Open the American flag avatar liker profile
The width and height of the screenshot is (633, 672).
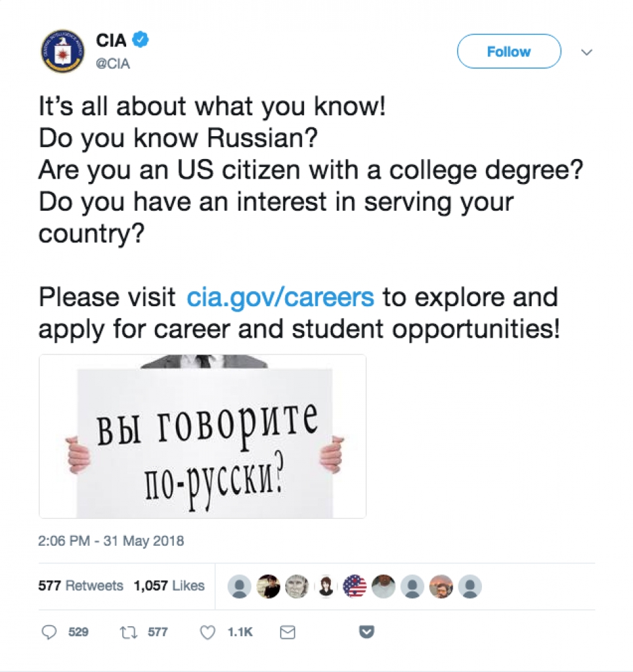coord(355,586)
